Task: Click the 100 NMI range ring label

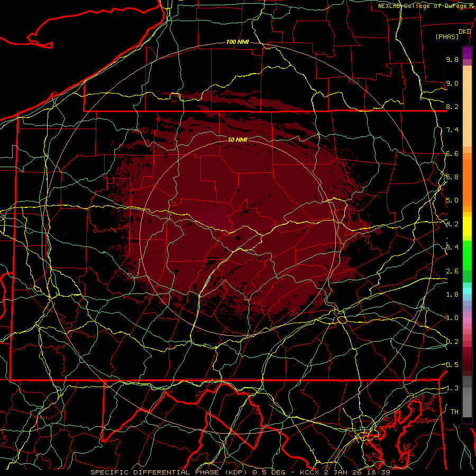Action: tap(237, 42)
